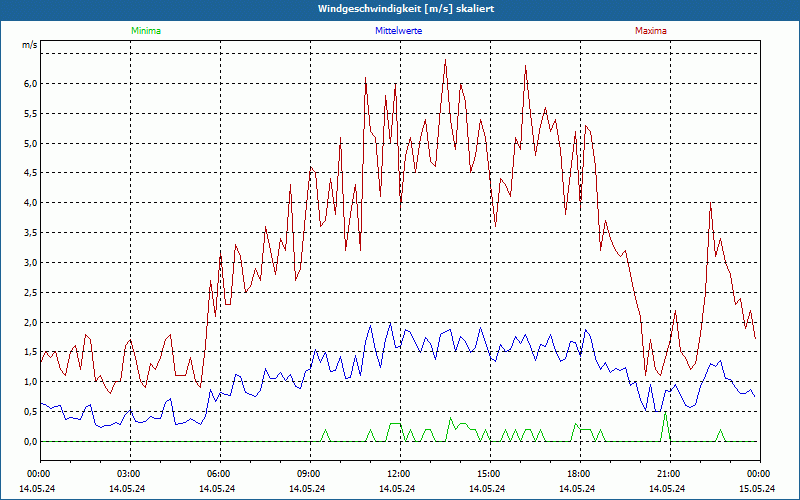Click the 2,5 y-axis value

(x=31, y=292)
